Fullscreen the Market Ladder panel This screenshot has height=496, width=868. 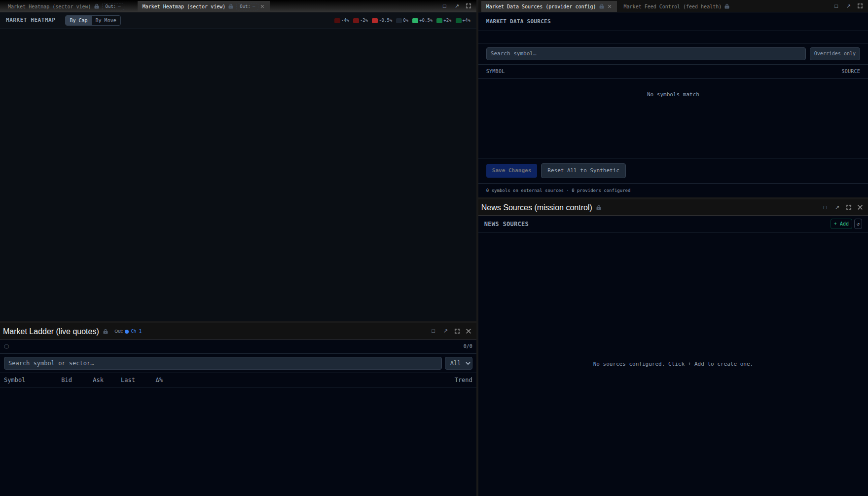coord(457,331)
